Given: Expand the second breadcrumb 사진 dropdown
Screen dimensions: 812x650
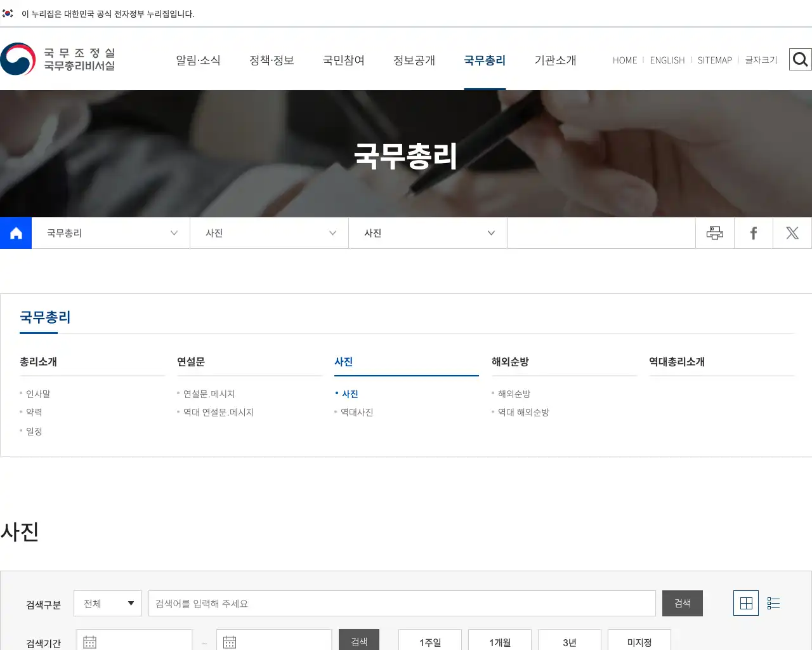Looking at the screenshot, I should click(x=270, y=233).
